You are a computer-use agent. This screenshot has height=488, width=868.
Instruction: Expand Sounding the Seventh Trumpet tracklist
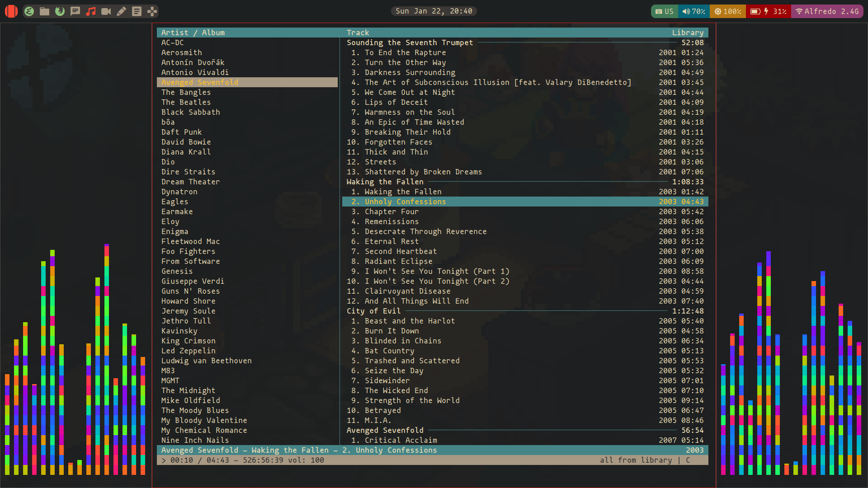tap(410, 42)
